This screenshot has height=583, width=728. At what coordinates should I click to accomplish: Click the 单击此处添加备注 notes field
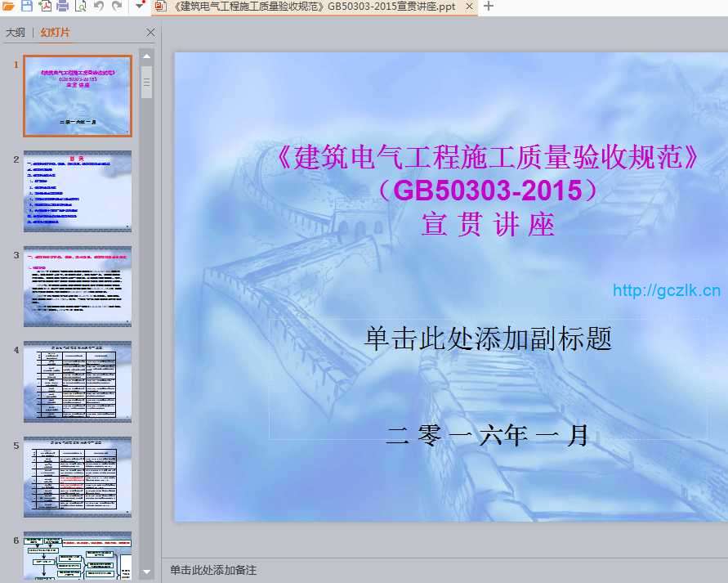click(213, 570)
